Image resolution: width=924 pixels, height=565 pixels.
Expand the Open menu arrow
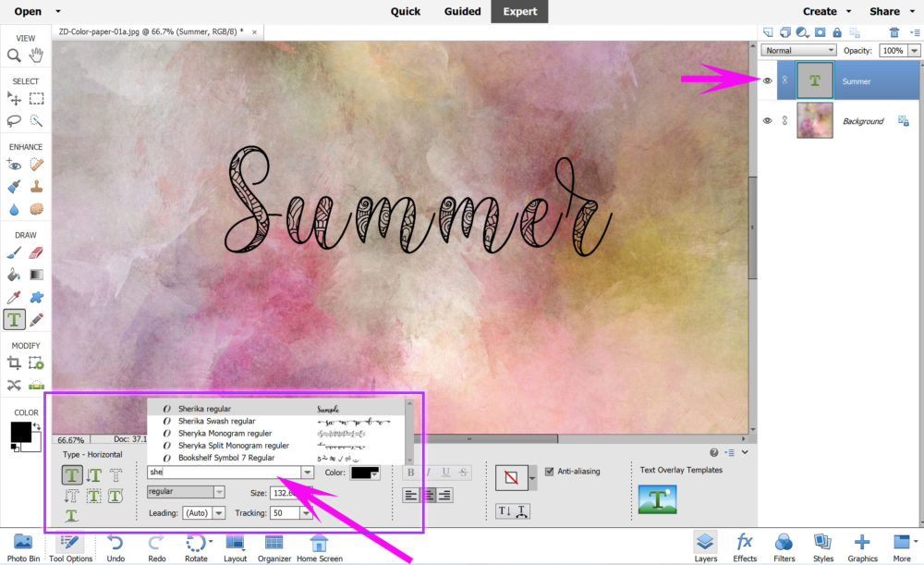click(57, 11)
